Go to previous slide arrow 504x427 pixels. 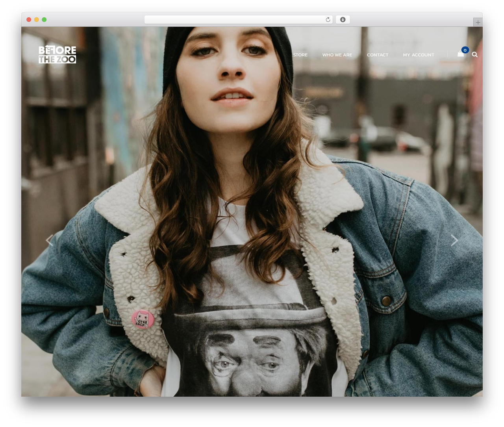click(49, 240)
